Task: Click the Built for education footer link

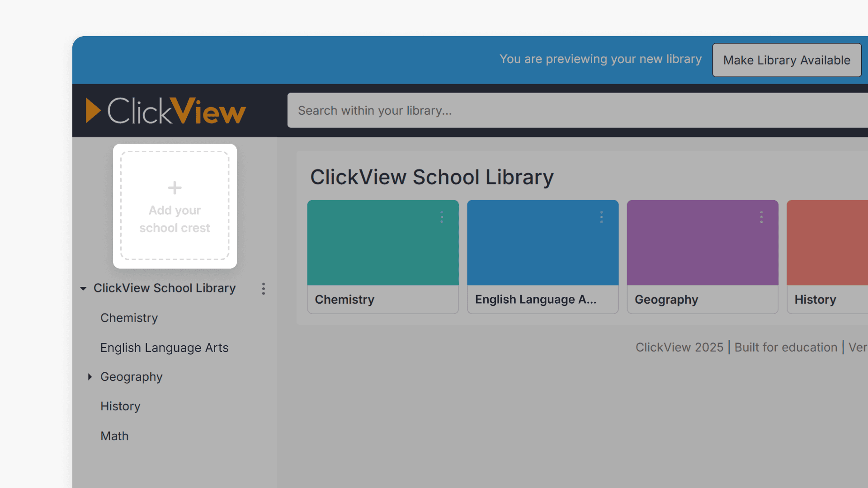Action: [785, 347]
